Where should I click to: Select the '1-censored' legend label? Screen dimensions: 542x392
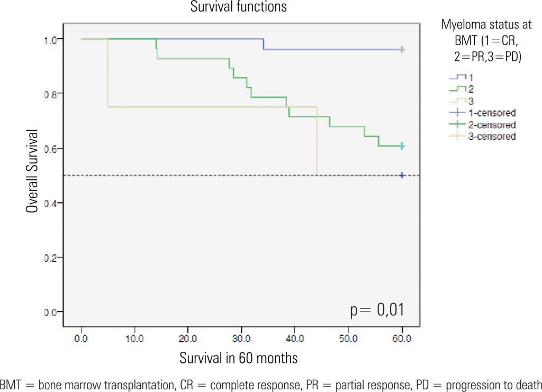point(492,113)
